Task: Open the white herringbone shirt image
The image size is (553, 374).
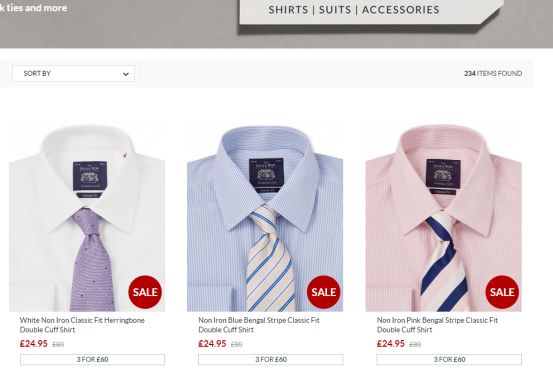Action: (x=87, y=218)
